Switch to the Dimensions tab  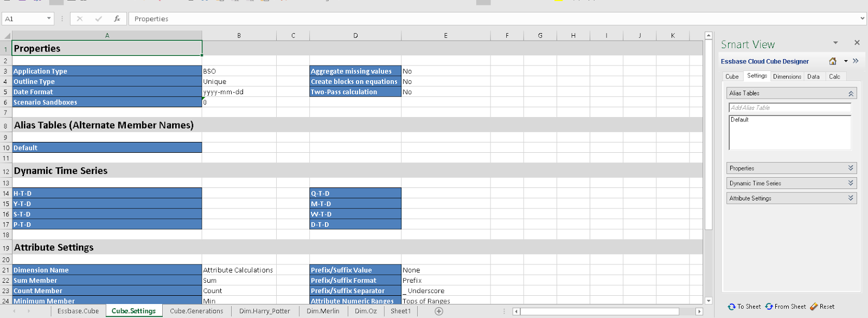(x=787, y=76)
